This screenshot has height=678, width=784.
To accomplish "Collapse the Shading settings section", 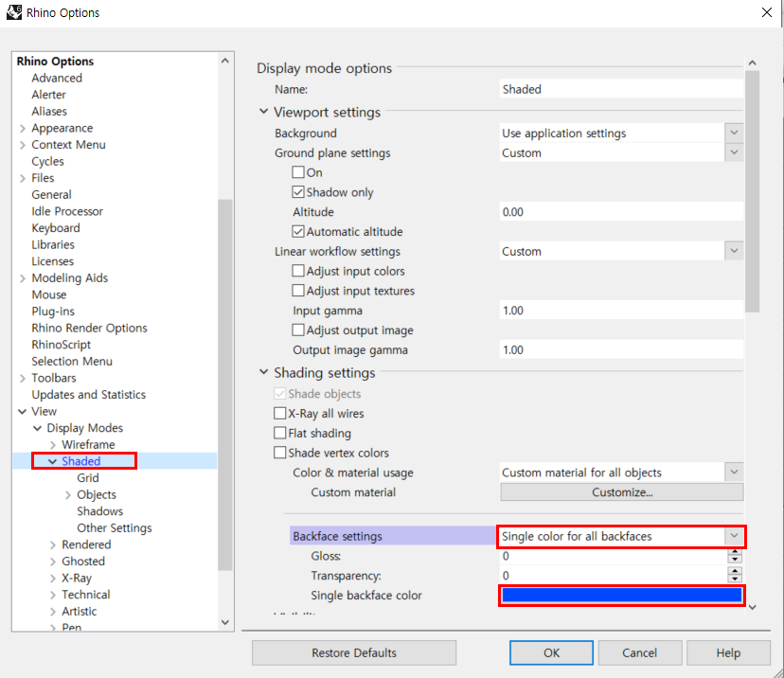I will click(x=263, y=372).
